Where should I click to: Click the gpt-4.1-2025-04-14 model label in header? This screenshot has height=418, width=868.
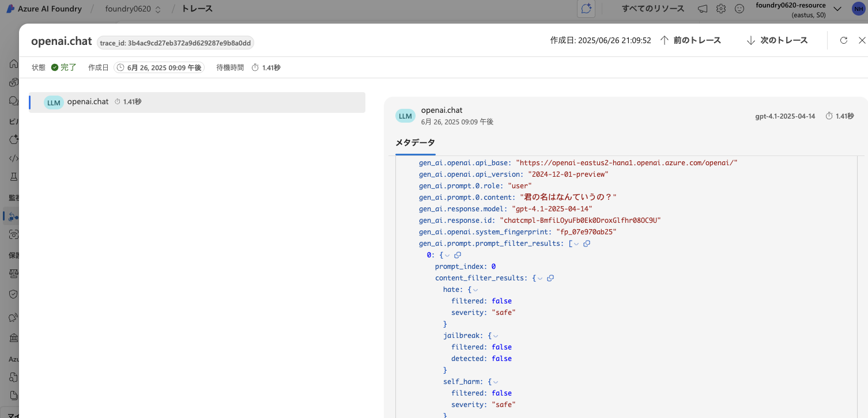coord(785,116)
